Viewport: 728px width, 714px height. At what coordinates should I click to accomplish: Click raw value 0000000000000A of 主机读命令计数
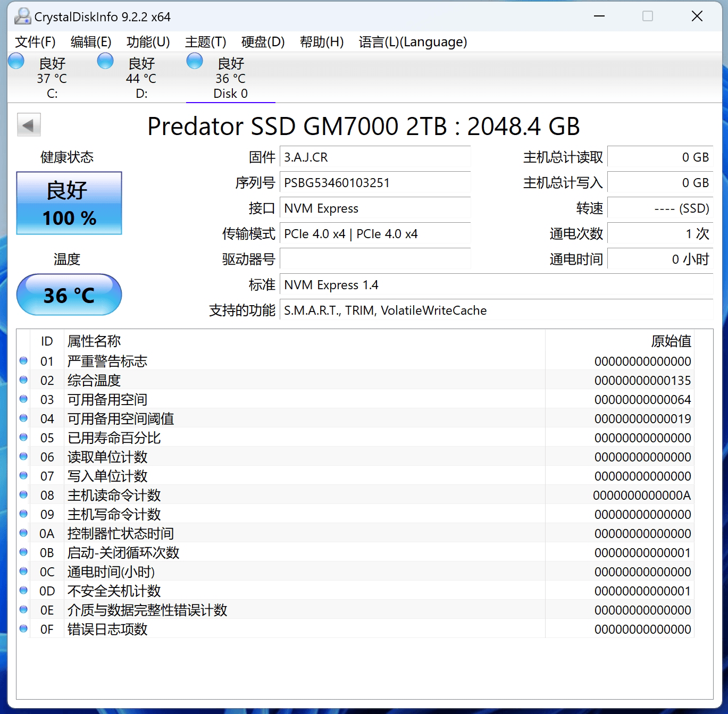[x=642, y=495]
